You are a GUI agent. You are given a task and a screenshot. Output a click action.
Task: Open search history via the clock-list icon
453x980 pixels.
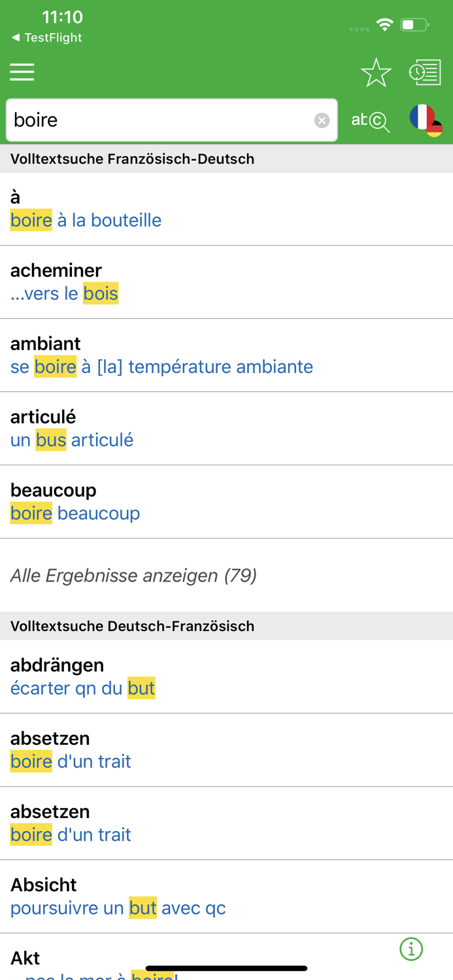coord(426,72)
